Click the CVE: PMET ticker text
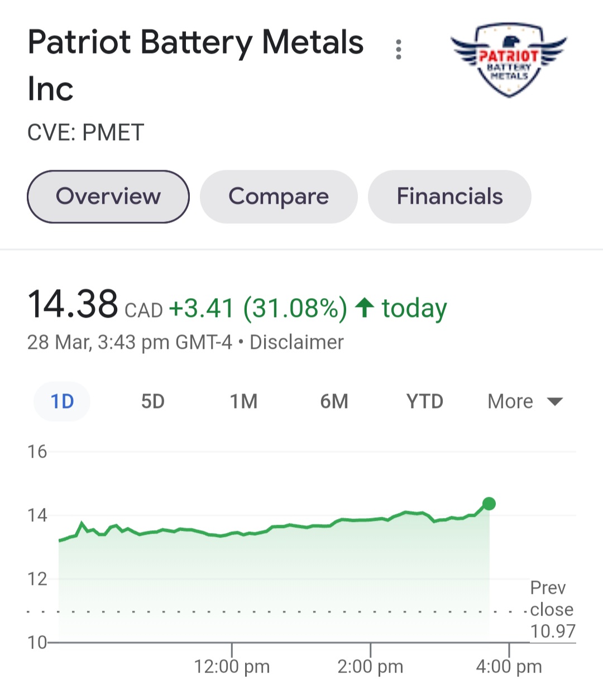This screenshot has height=700, width=603. click(86, 133)
